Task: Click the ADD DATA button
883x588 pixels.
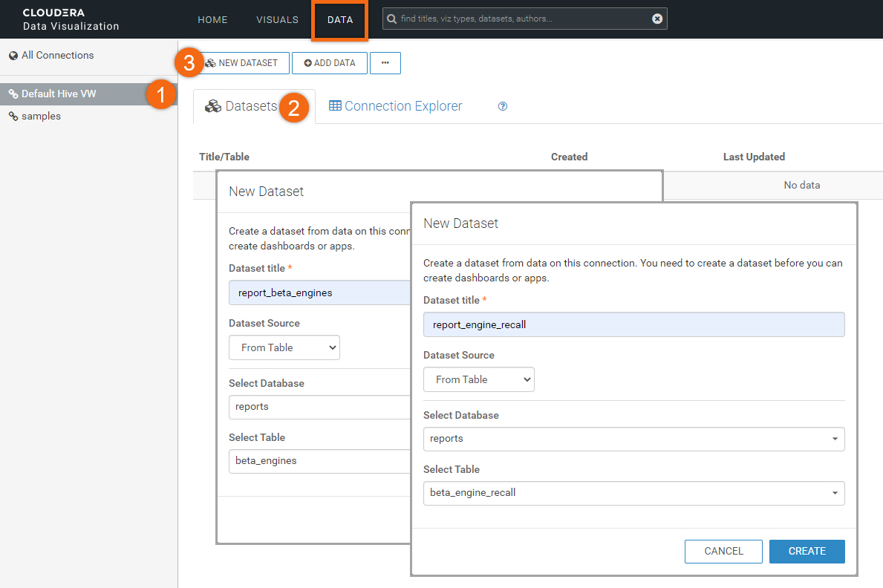Action: pos(330,63)
